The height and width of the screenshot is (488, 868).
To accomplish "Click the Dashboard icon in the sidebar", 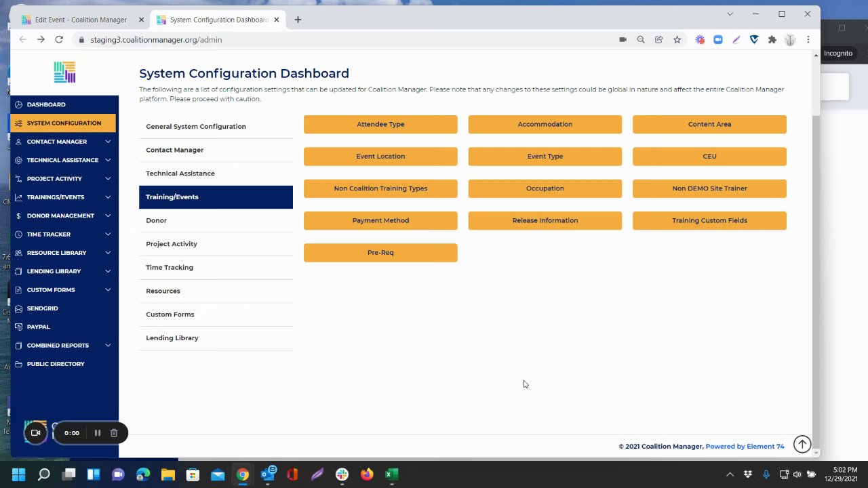I will 18,104.
